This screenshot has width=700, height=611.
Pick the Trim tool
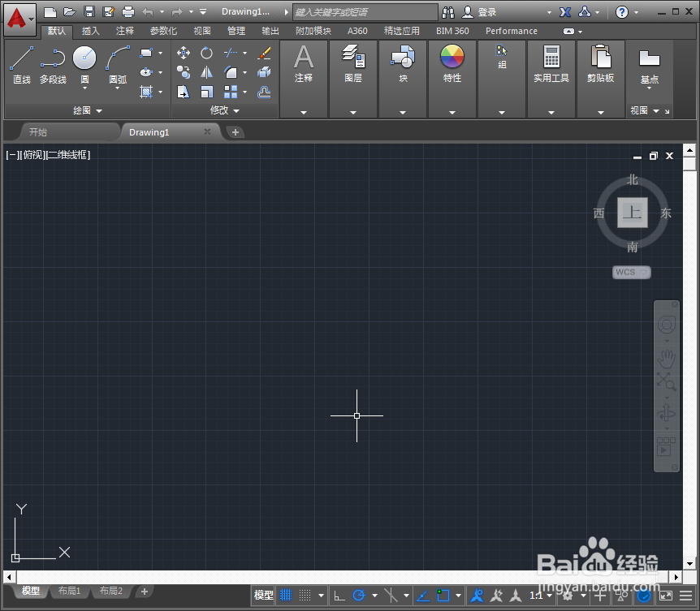(x=231, y=53)
